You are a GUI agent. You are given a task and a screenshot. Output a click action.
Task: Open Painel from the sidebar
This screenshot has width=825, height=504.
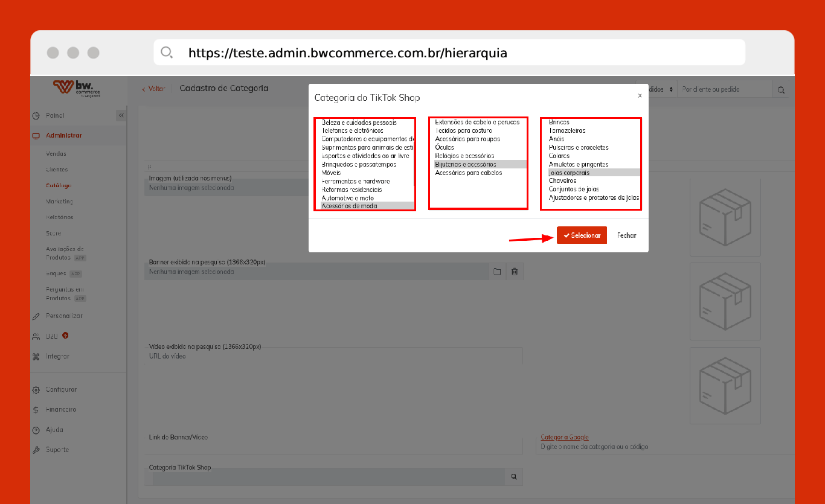55,115
